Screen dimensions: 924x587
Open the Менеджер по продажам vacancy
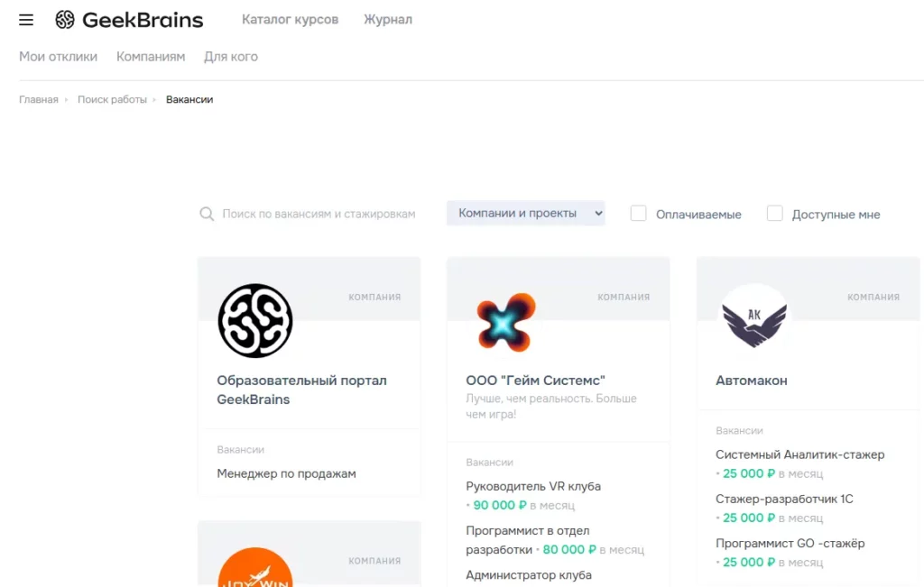[x=287, y=472]
